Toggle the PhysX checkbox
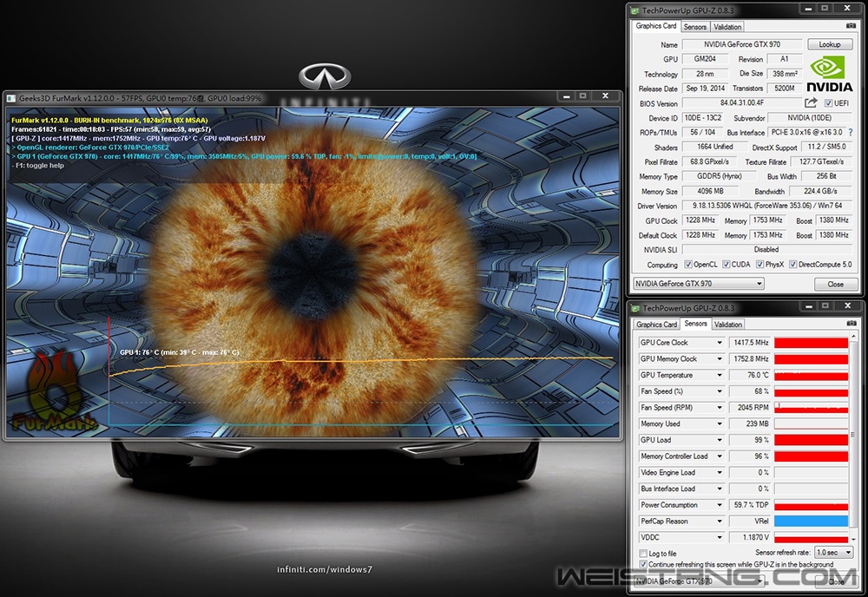Viewport: 868px width, 597px height. pyautogui.click(x=760, y=265)
